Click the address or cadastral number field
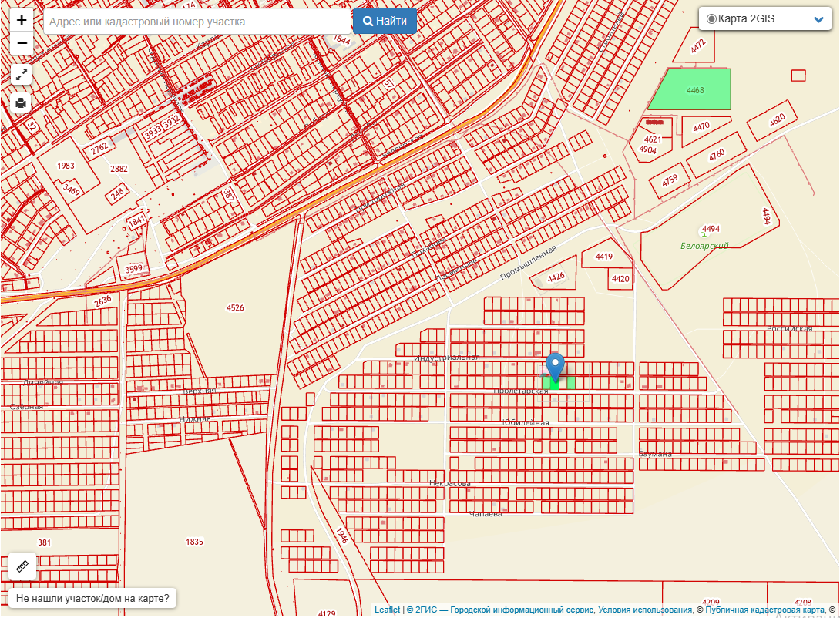Screen dimensions: 840x618 click(x=197, y=22)
